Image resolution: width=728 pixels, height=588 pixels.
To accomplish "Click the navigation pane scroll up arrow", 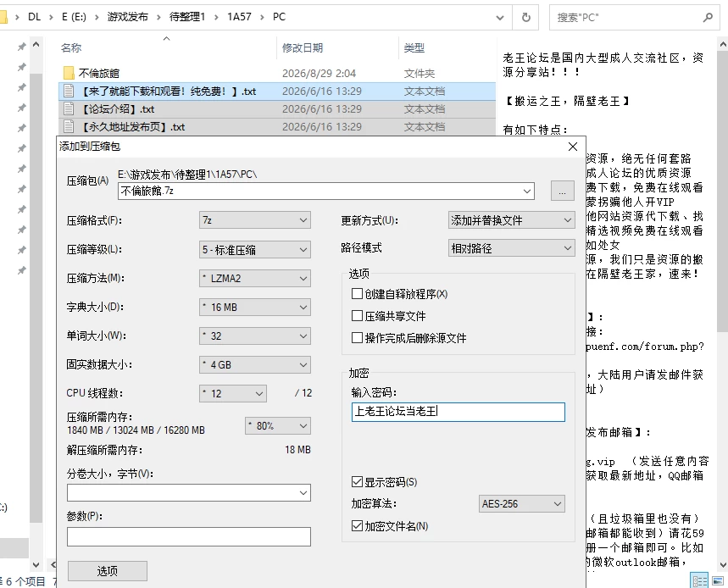I will pos(36,45).
